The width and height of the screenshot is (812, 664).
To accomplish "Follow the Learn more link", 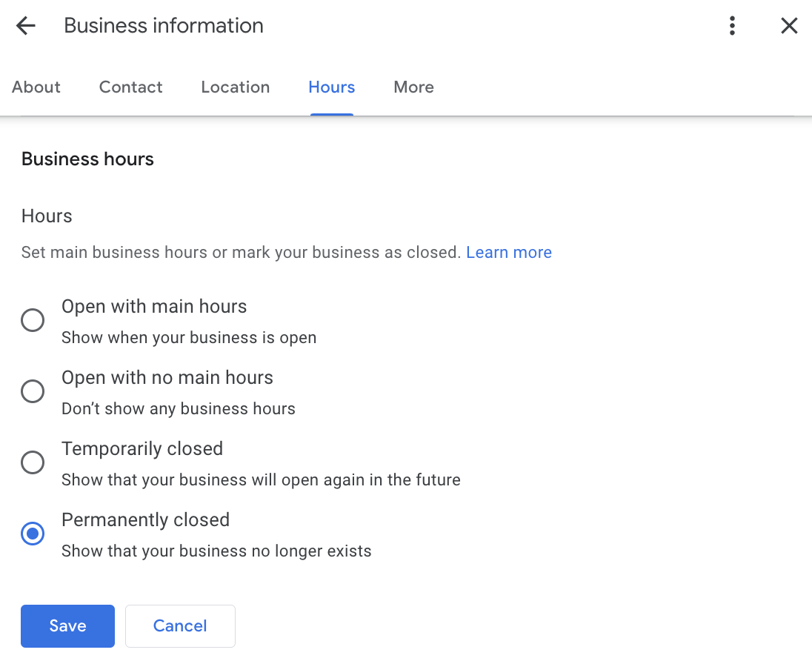I will pyautogui.click(x=509, y=253).
